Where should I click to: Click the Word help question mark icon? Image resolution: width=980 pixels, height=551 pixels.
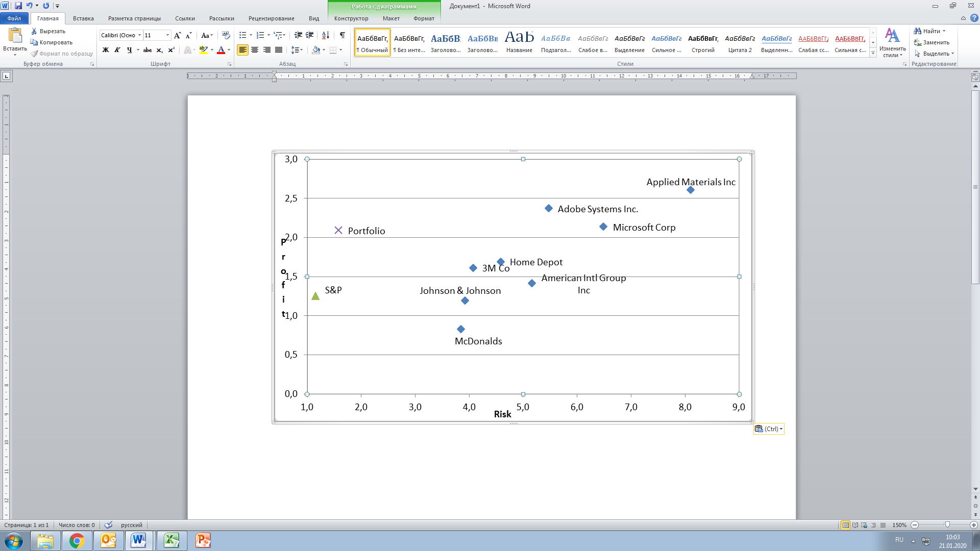(974, 18)
